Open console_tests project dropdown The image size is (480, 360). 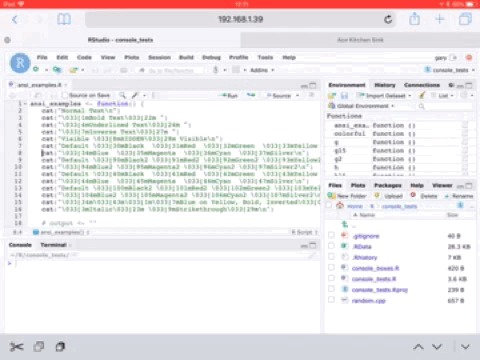pyautogui.click(x=449, y=70)
